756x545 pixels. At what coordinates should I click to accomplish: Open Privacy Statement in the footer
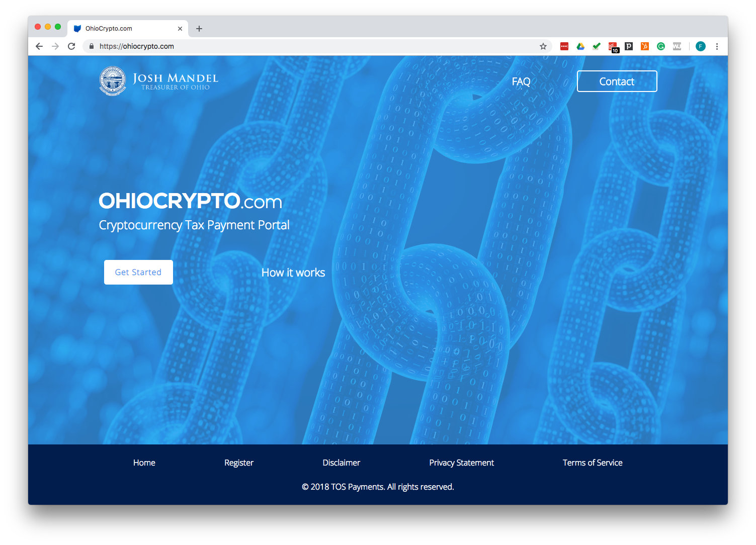click(461, 463)
